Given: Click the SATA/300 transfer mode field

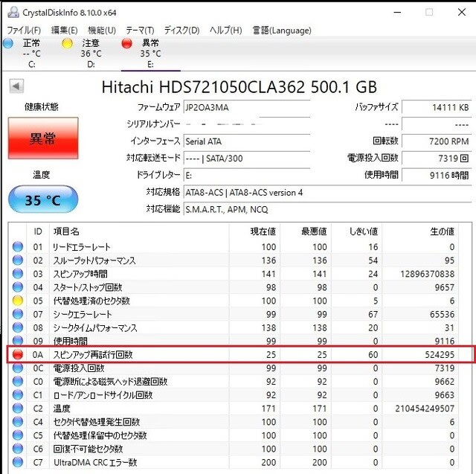Looking at the screenshot, I should [247, 158].
